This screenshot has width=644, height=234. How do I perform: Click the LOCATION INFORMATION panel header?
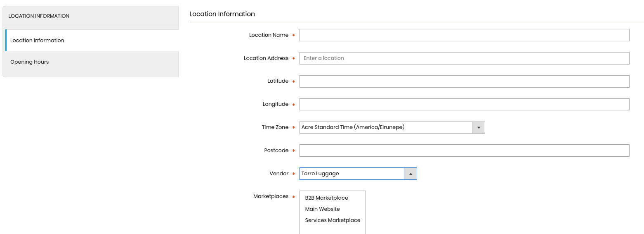91,16
